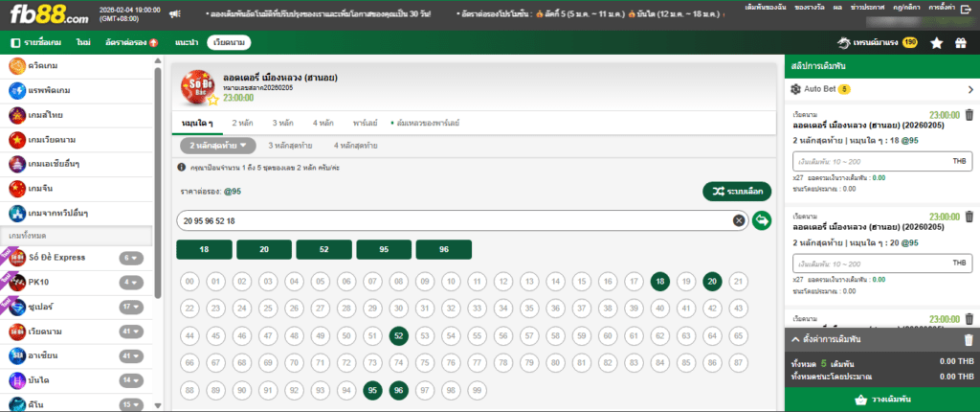980x412 pixels.
Task: Select the 4 หลักสุดท้าย sub-tab
Action: click(355, 146)
